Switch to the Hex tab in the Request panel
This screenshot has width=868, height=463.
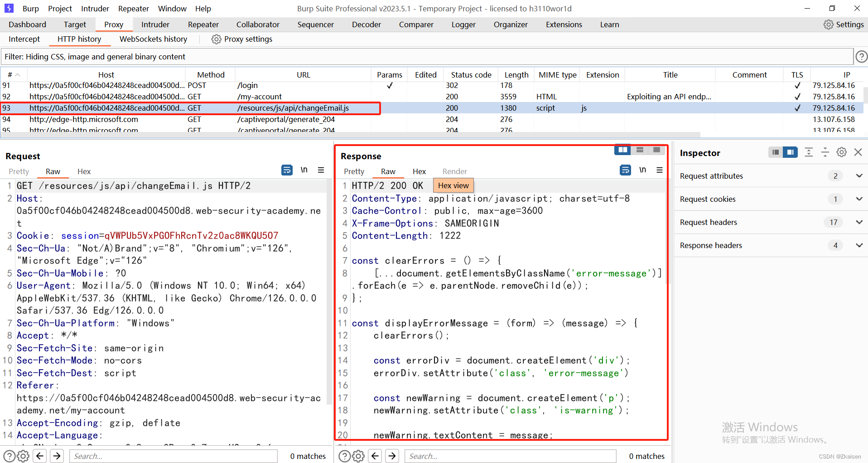click(84, 171)
